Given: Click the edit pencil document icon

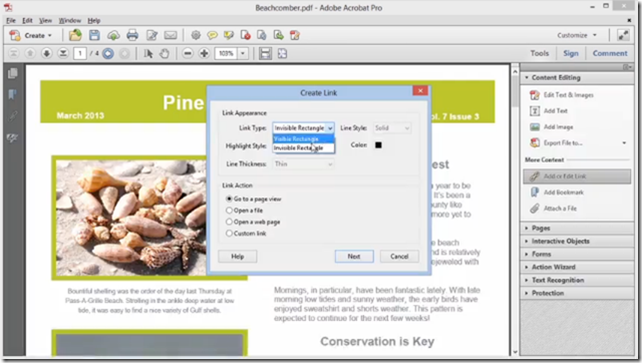Looking at the screenshot, I should (x=152, y=36).
